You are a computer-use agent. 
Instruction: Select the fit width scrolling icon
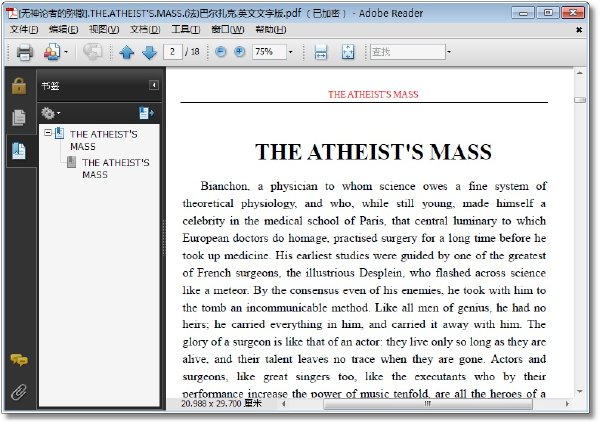(321, 52)
